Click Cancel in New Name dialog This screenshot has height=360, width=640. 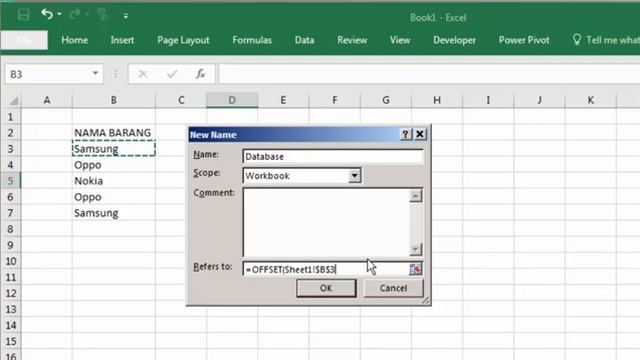(393, 288)
